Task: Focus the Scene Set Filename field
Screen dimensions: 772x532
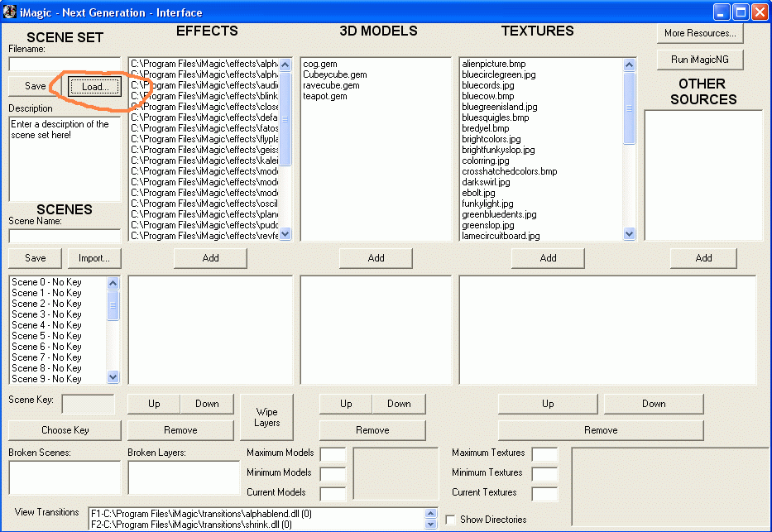Action: (65, 64)
